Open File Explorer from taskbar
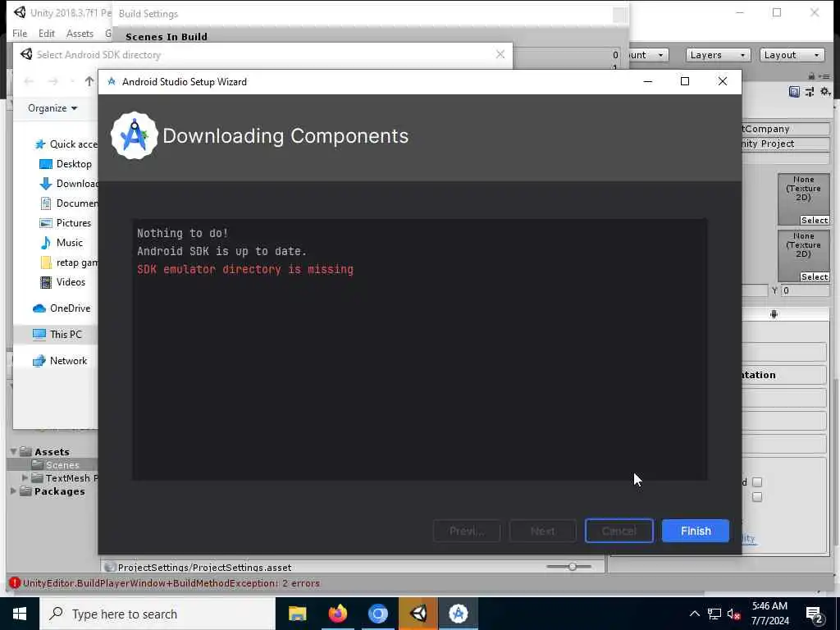Image resolution: width=840 pixels, height=630 pixels. point(297,614)
